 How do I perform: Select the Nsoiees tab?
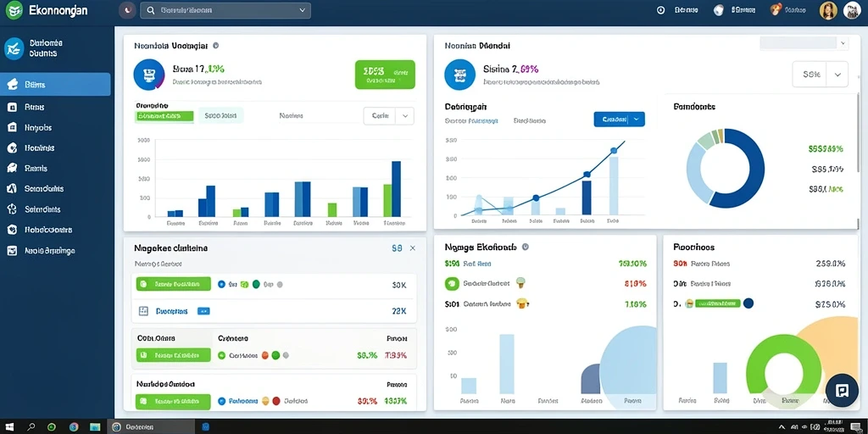tap(292, 115)
